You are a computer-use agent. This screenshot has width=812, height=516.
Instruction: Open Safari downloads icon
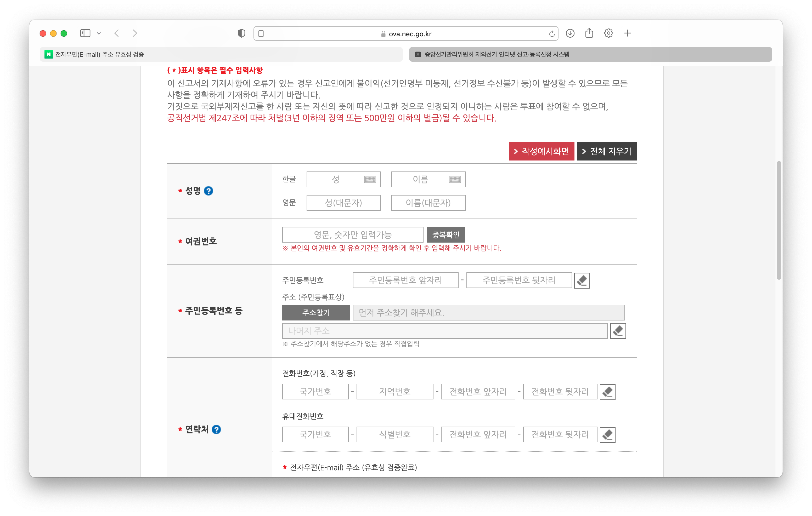click(570, 33)
